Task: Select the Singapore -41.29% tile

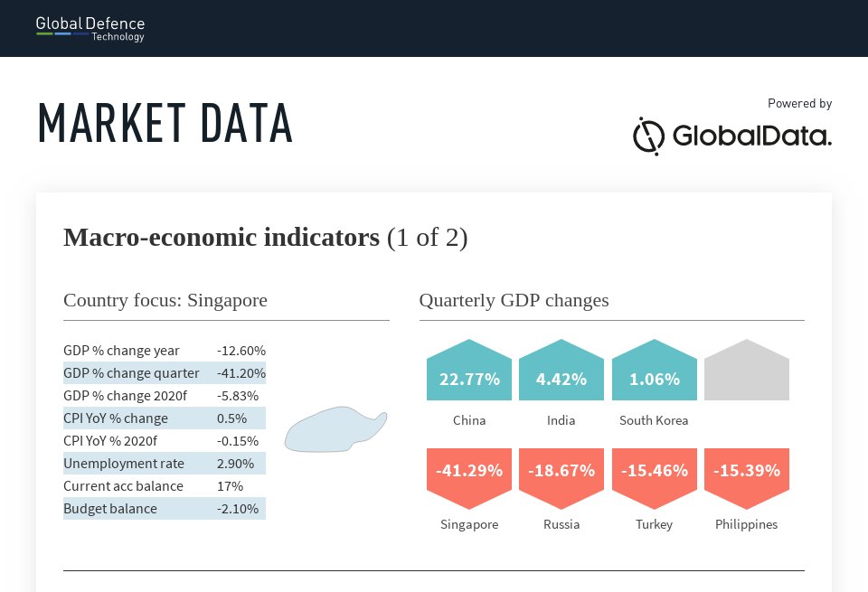Action: 469,479
